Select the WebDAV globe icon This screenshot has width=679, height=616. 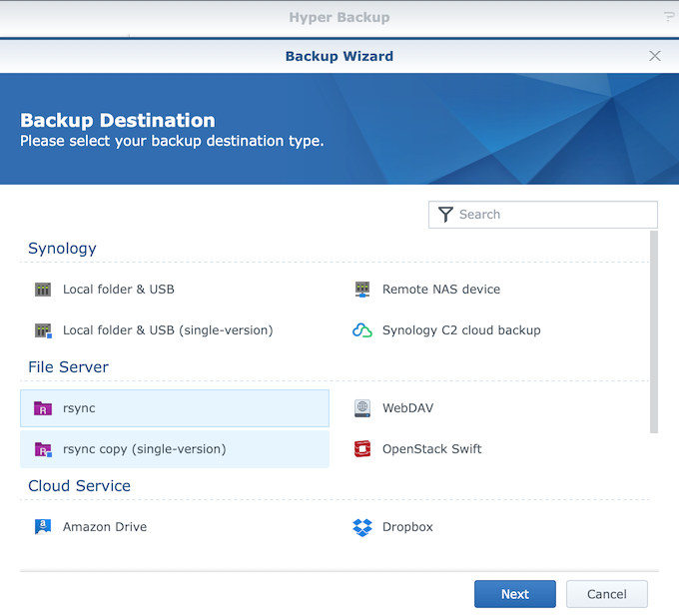point(362,408)
